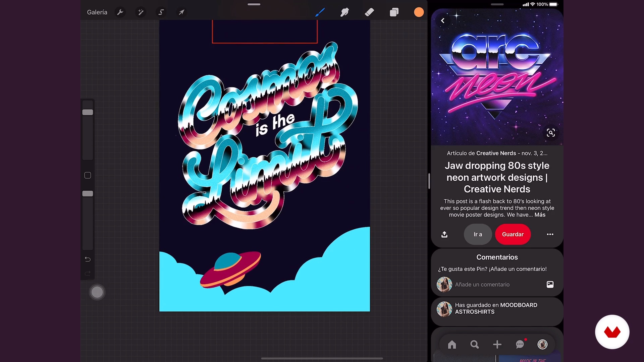Click the split-view divider handle
The height and width of the screenshot is (362, 644).
tap(429, 181)
